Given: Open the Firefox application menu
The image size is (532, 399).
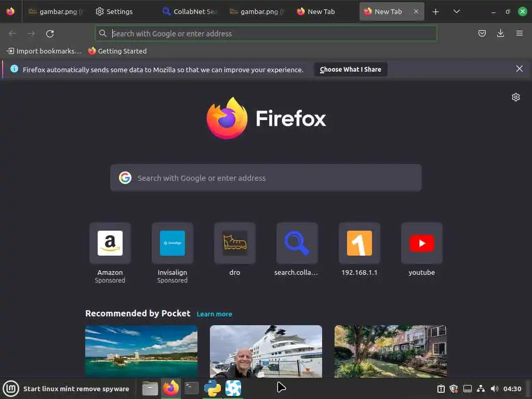Looking at the screenshot, I should click(519, 33).
